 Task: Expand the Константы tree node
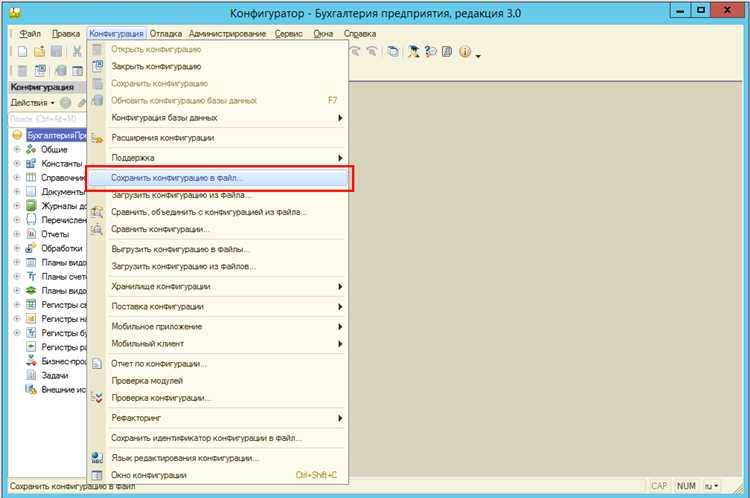17,164
